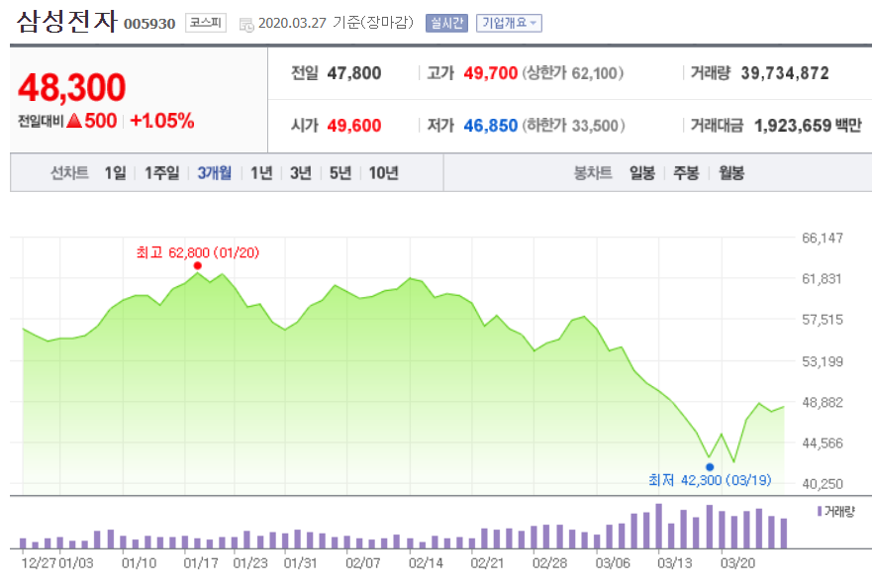Click the 최저 42,300 (03/19) label

710,480
